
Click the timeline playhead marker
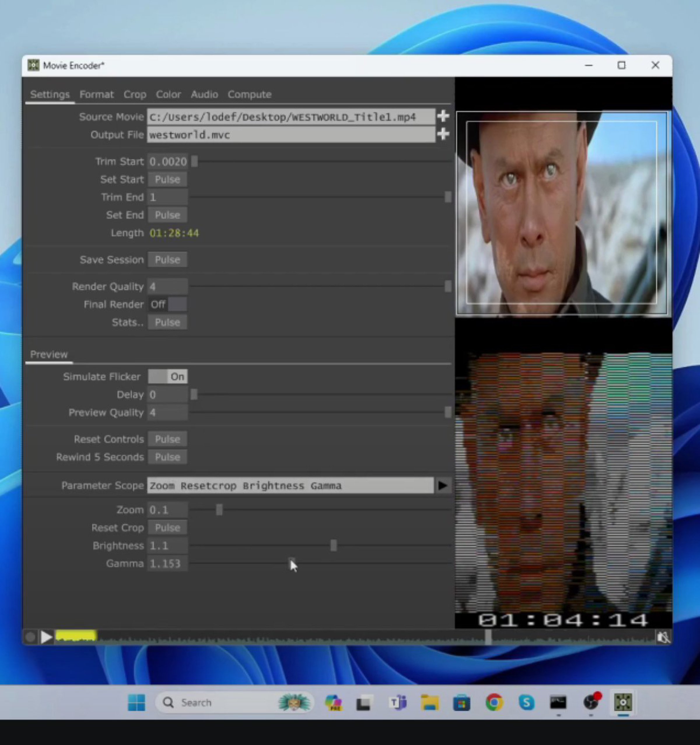488,637
